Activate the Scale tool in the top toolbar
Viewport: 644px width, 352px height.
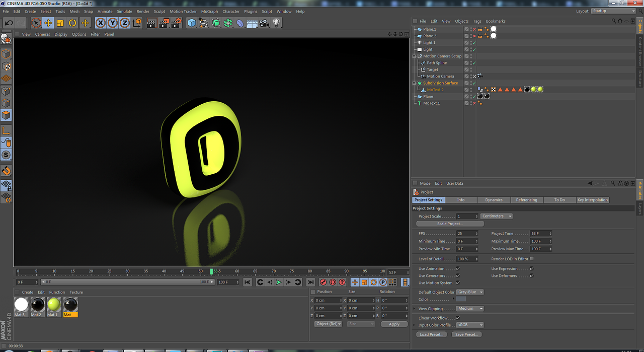[x=60, y=23]
